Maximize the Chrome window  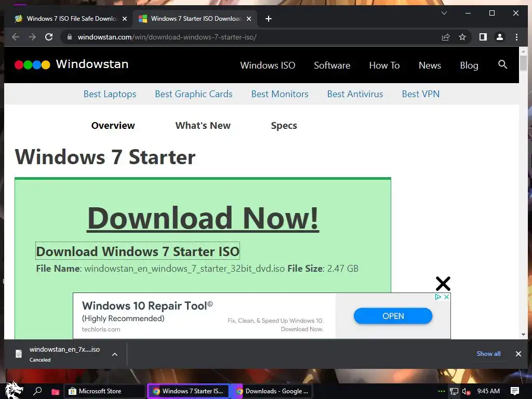(x=491, y=13)
